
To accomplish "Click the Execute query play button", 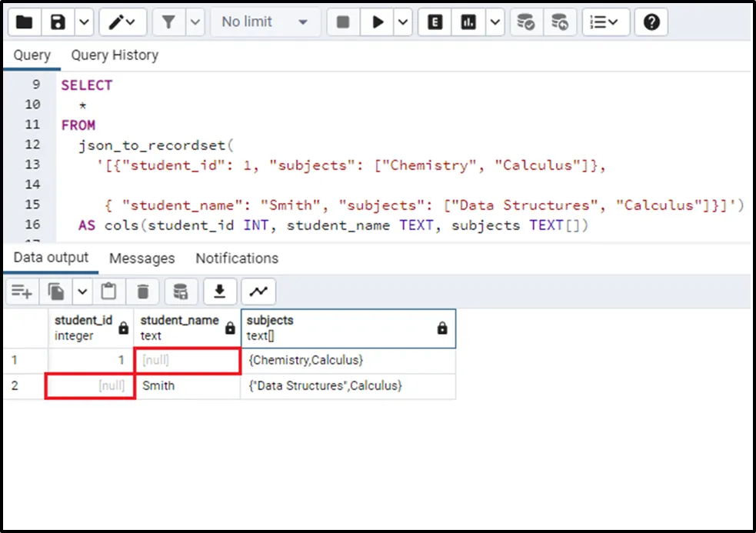I will pos(378,22).
